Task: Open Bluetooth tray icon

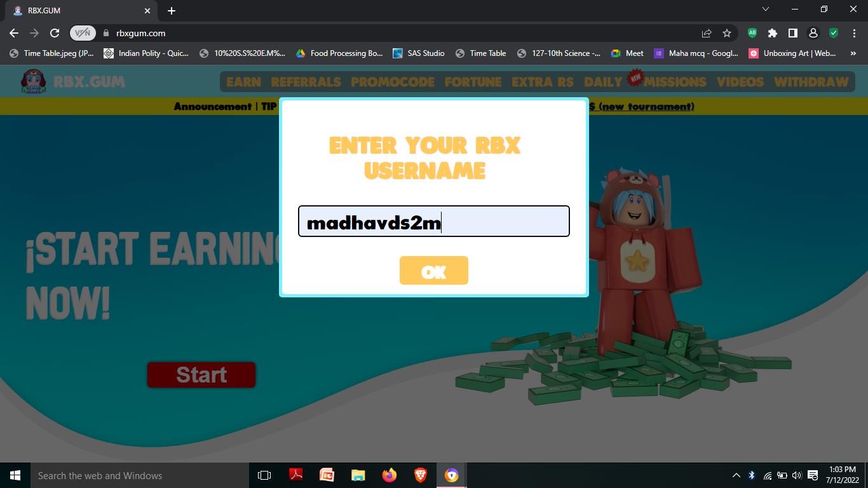Action: pyautogui.click(x=752, y=475)
